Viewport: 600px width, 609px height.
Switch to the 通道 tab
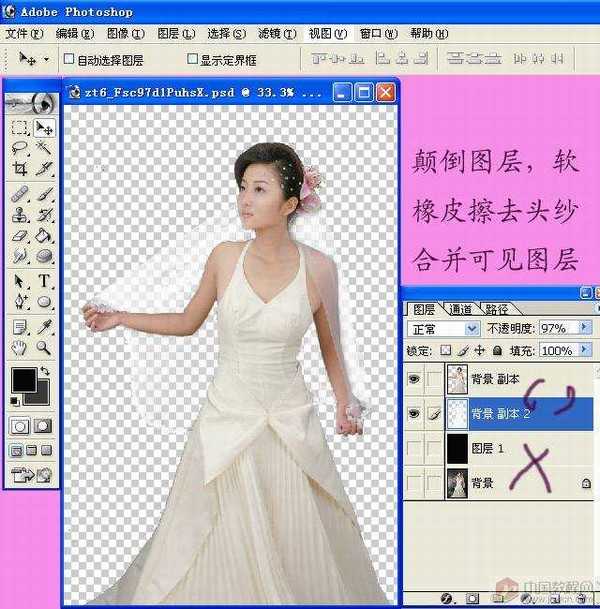click(x=460, y=309)
